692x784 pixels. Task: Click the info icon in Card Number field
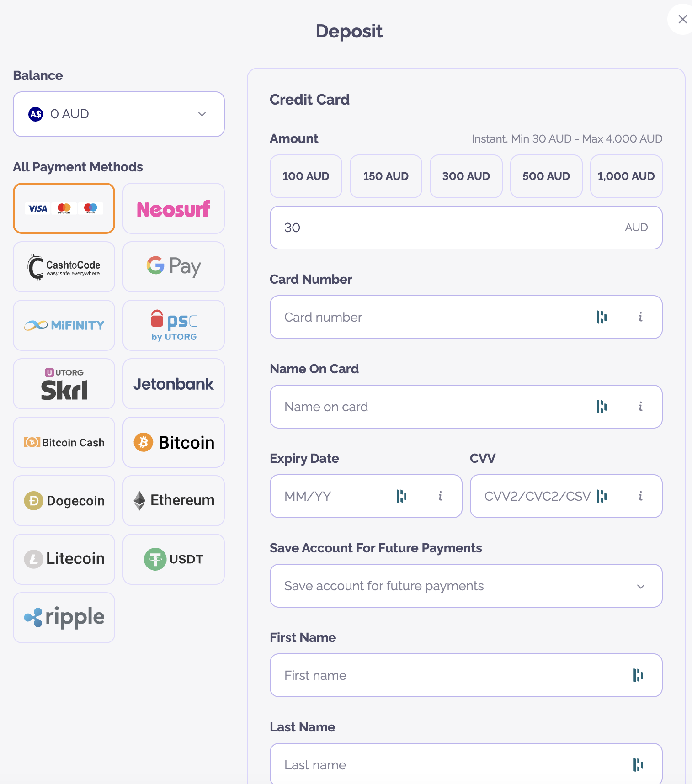tap(640, 317)
